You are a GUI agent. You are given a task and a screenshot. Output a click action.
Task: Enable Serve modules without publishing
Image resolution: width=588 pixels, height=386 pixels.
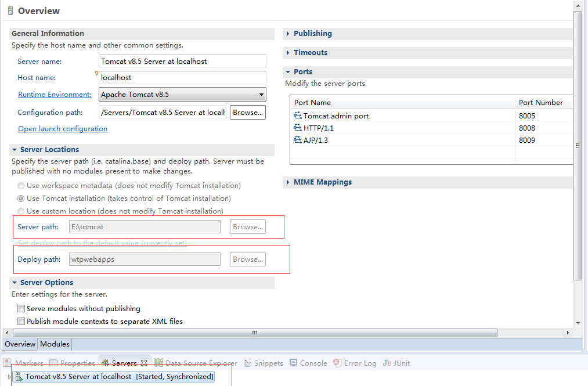point(21,308)
